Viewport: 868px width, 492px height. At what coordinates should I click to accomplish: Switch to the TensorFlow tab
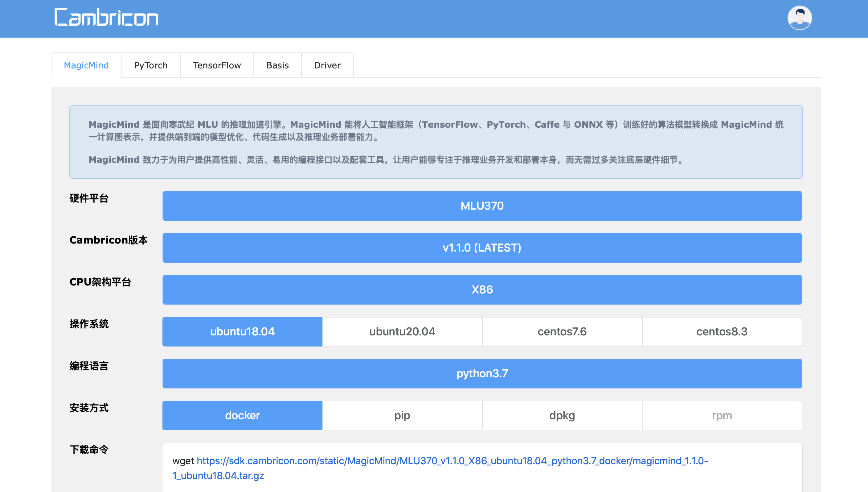(x=217, y=65)
